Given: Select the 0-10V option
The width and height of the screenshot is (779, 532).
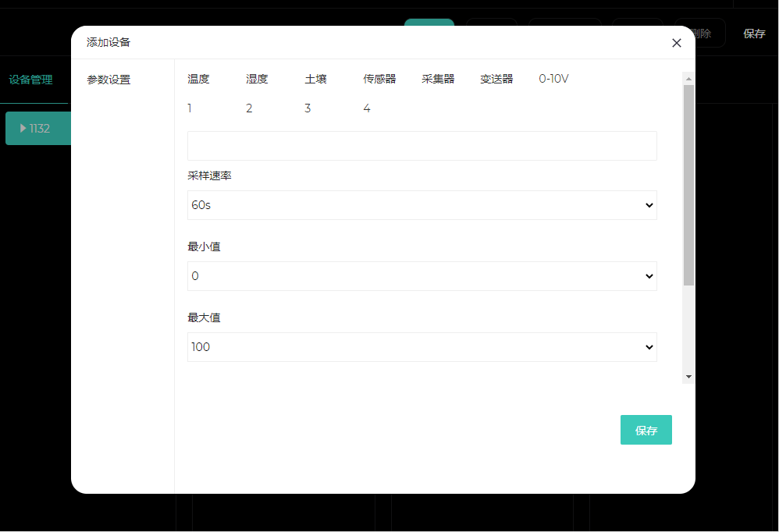Looking at the screenshot, I should tap(553, 79).
